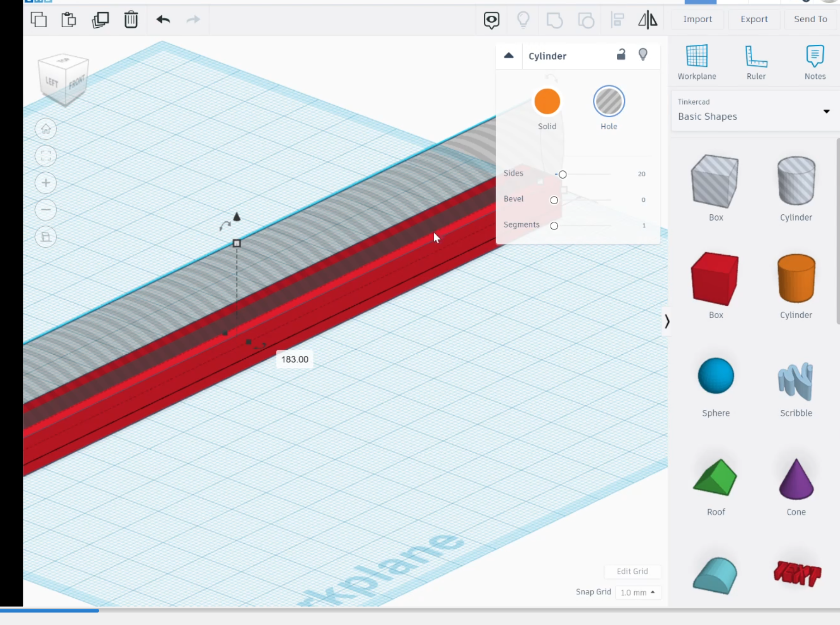Delete the selected shape with trash icon
This screenshot has height=625, width=840.
pyautogui.click(x=131, y=20)
